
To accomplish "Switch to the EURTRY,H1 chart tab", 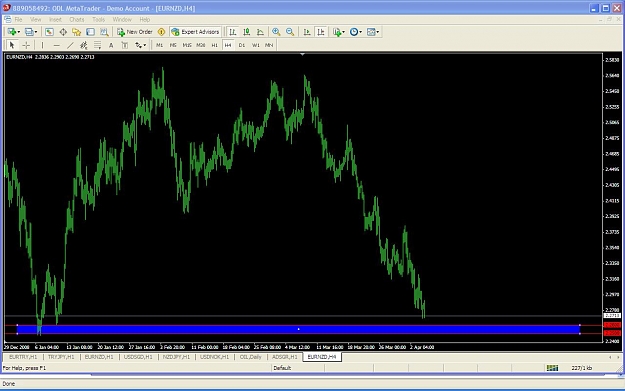I will tap(23, 357).
